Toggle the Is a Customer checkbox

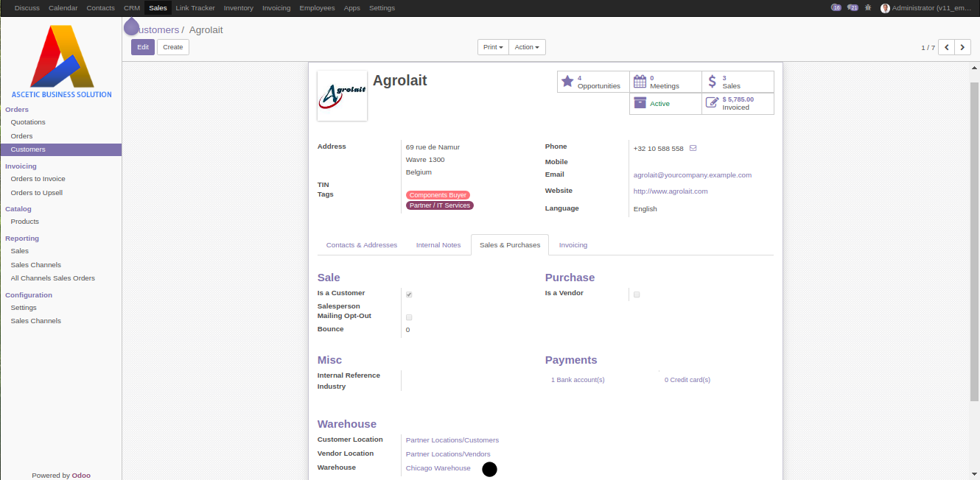(x=409, y=294)
